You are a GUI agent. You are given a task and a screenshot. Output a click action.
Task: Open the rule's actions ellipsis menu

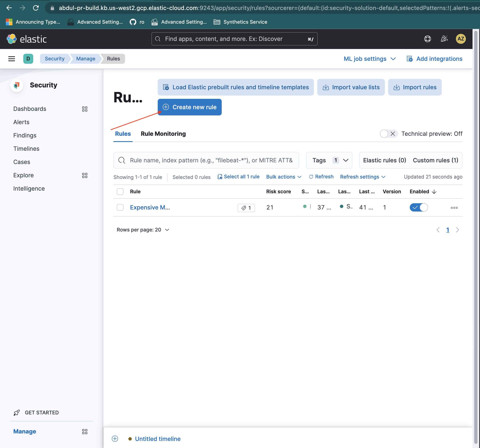[x=454, y=207]
